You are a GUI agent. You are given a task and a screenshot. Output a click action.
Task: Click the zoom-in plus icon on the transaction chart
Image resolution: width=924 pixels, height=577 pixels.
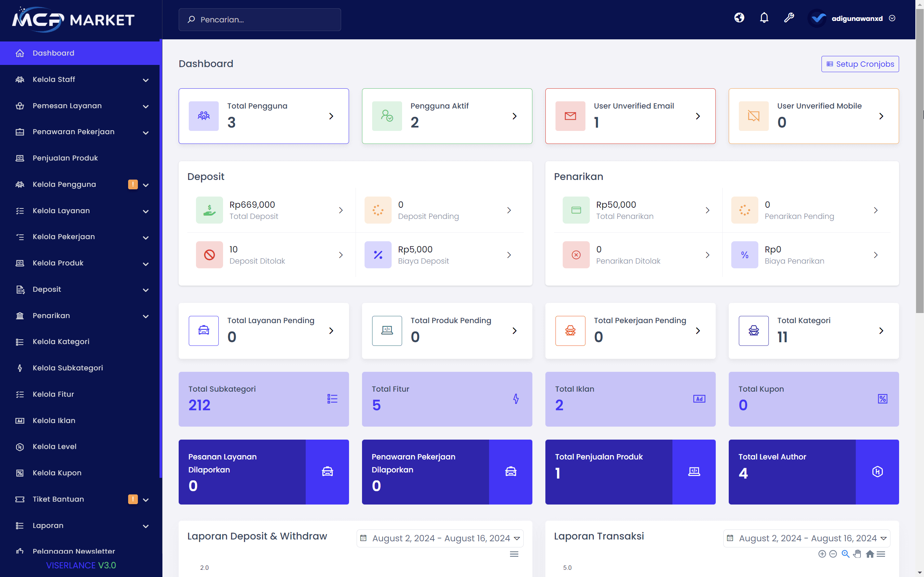click(x=823, y=554)
